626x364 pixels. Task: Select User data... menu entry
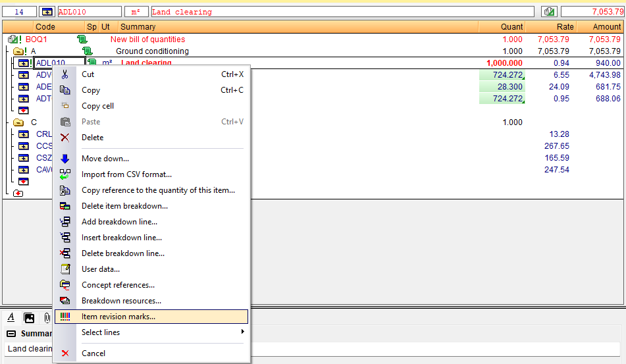pos(151,269)
